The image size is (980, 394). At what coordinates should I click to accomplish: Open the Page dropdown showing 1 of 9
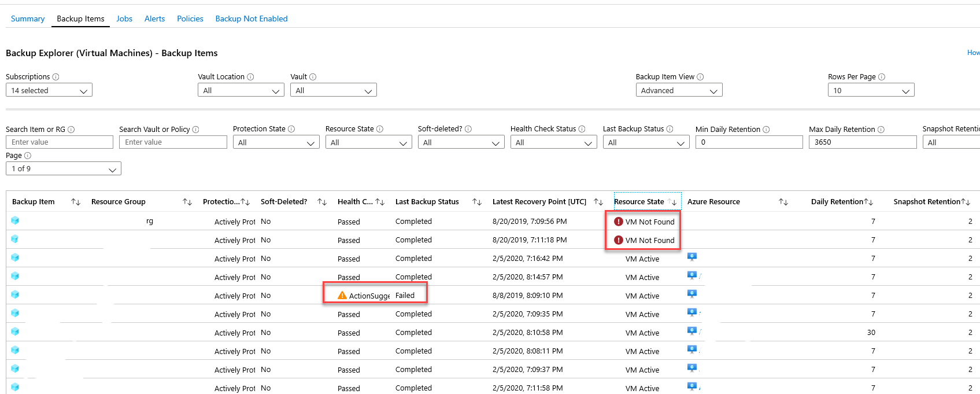64,168
